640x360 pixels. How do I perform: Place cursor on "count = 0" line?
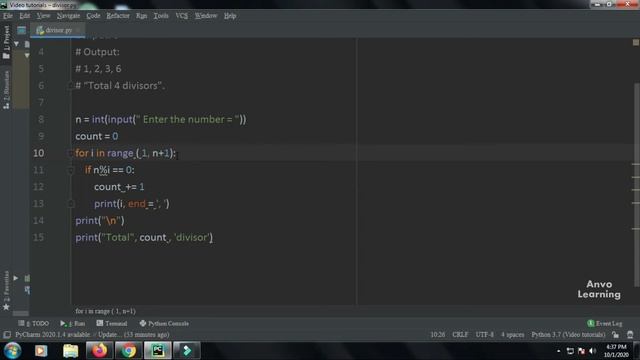click(x=97, y=136)
